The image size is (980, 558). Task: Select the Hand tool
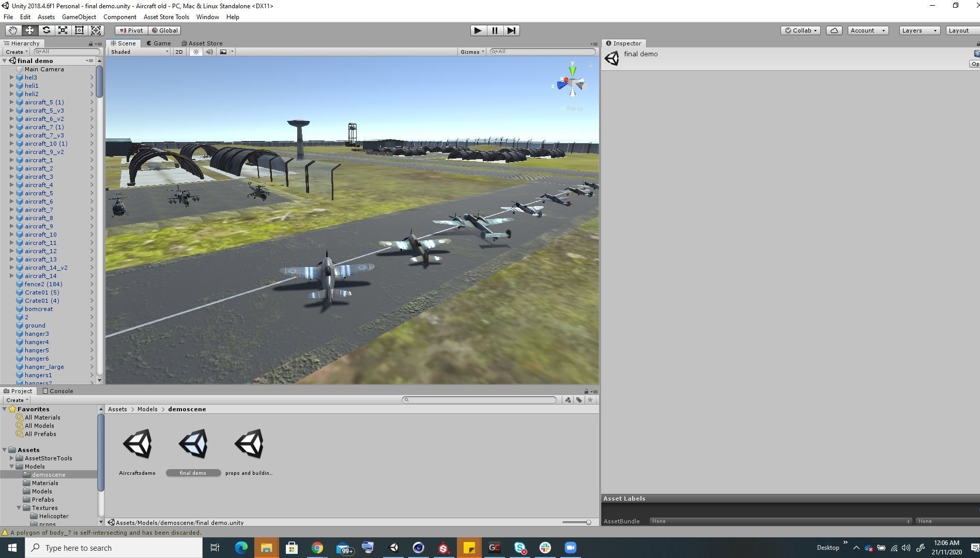pos(13,30)
